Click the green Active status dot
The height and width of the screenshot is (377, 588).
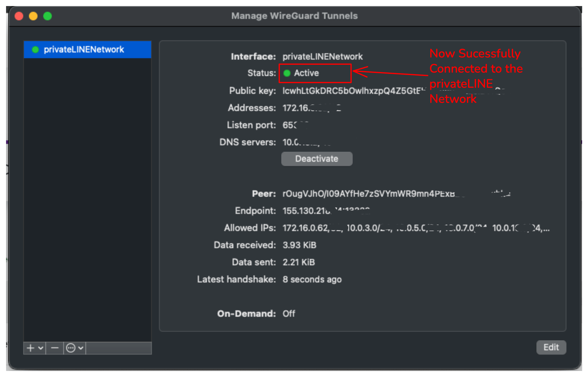pyautogui.click(x=287, y=73)
